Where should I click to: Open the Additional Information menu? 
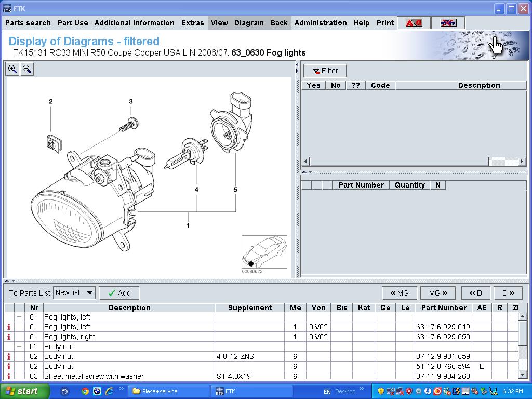tap(134, 23)
